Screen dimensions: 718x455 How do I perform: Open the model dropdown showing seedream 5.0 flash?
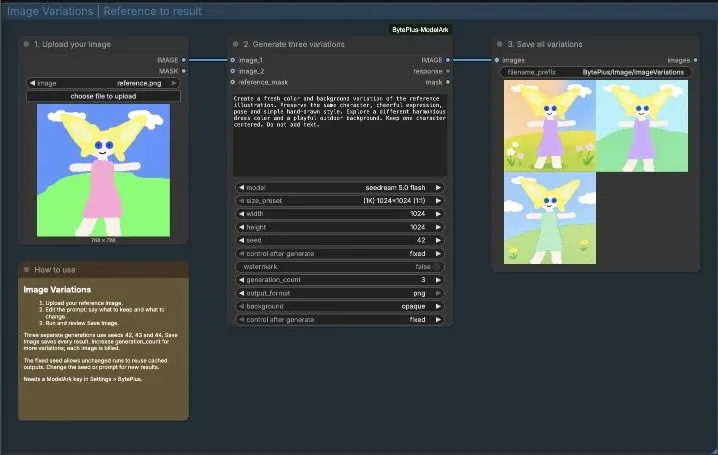coord(340,188)
